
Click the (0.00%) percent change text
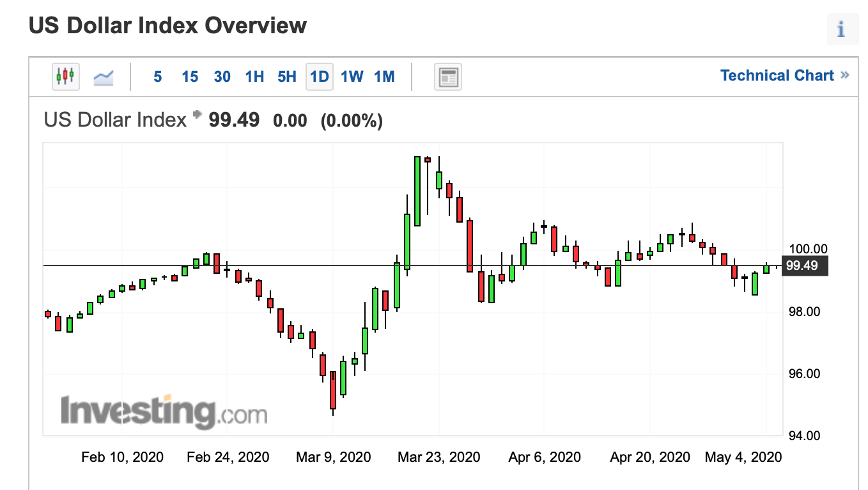[x=352, y=120]
